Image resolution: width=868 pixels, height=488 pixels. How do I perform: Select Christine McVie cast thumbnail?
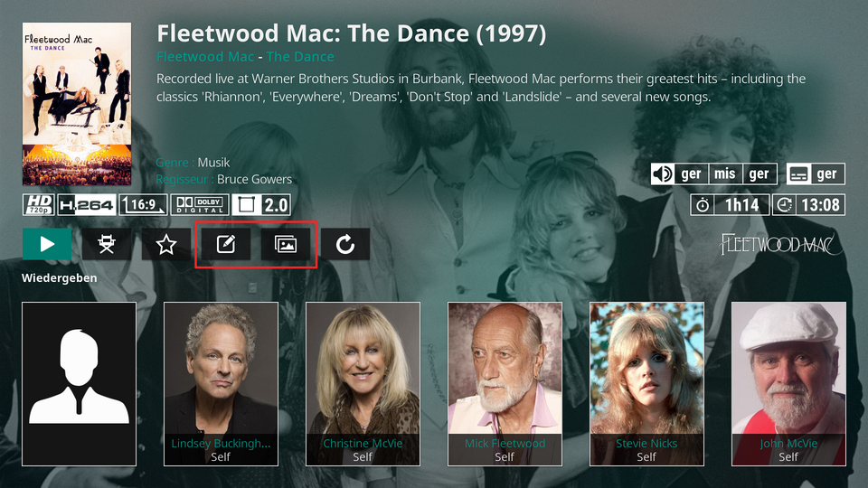pos(363,384)
